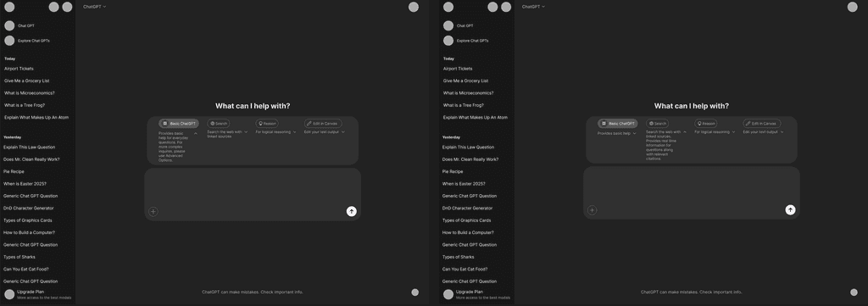
Task: Click circle icon beside Chat GPT, left mockup
Action: coord(9,25)
